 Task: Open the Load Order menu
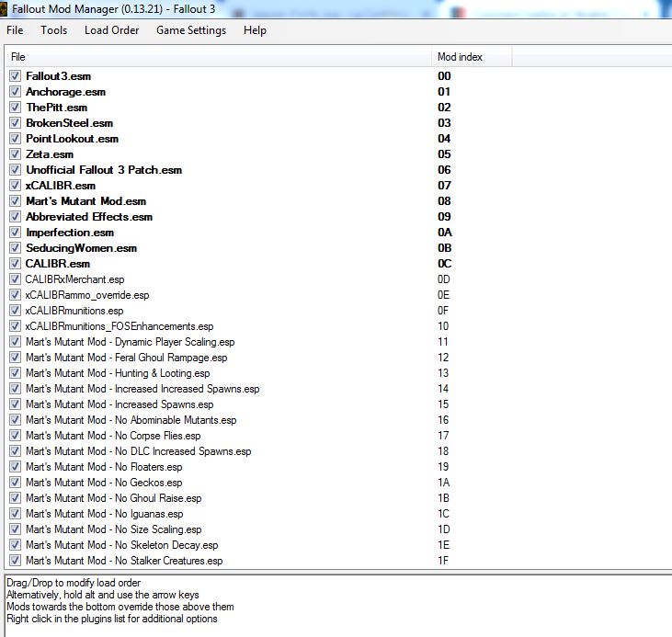click(x=111, y=30)
